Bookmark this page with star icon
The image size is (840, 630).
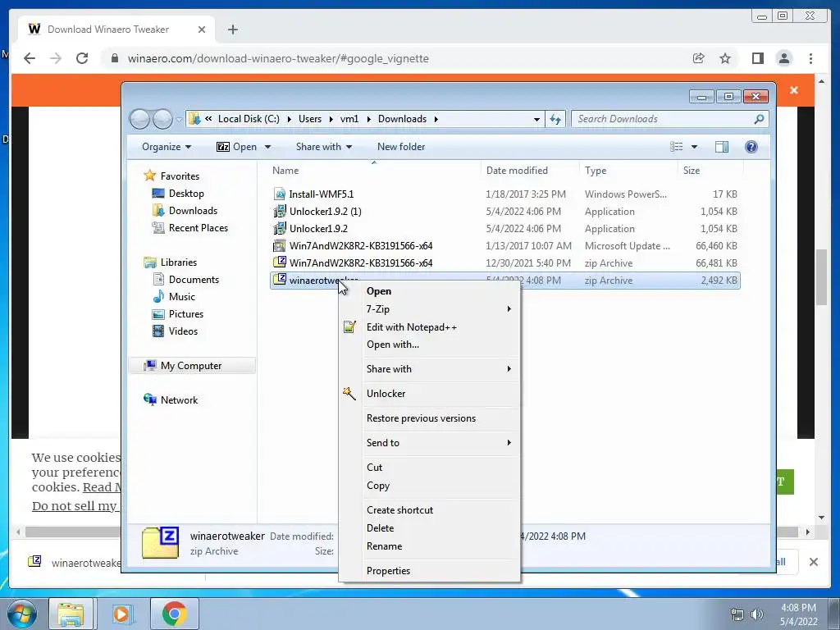[x=725, y=58]
